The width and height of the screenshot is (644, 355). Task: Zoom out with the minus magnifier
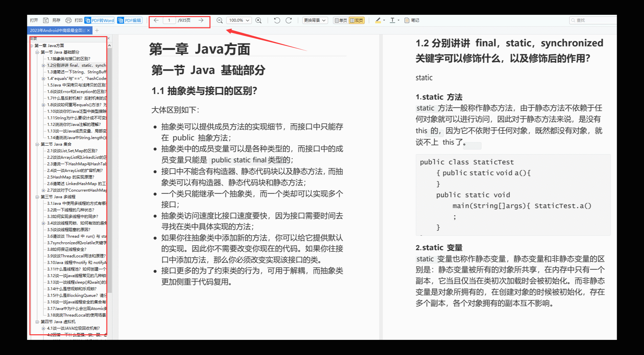(x=219, y=20)
